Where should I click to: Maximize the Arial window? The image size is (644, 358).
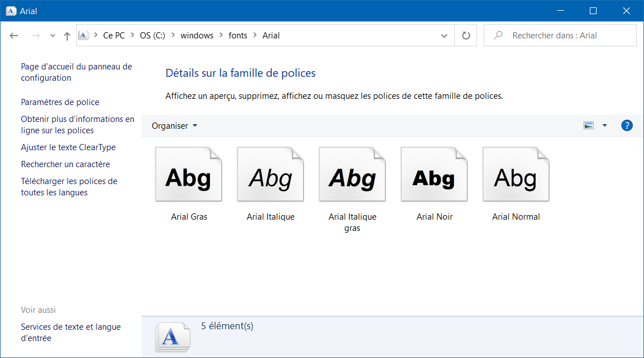593,11
